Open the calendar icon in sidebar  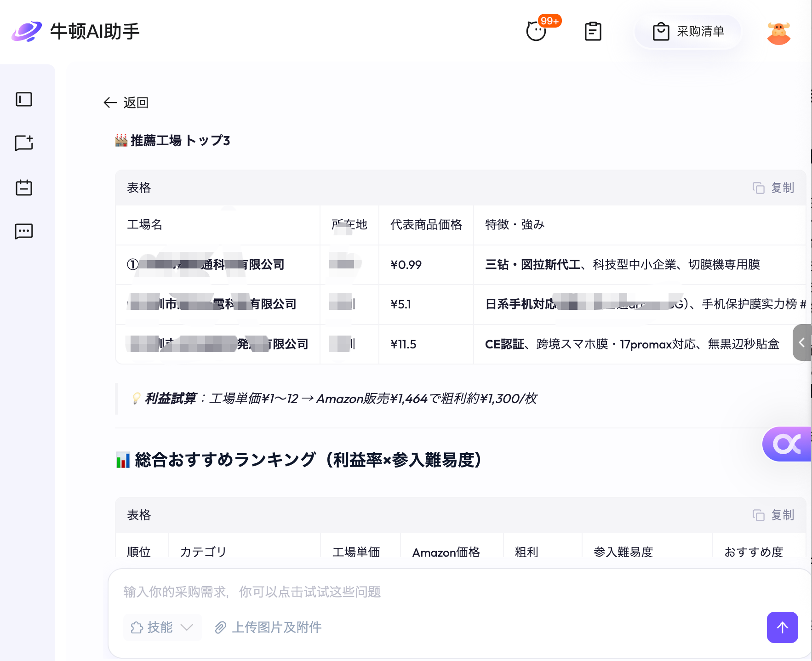point(24,188)
